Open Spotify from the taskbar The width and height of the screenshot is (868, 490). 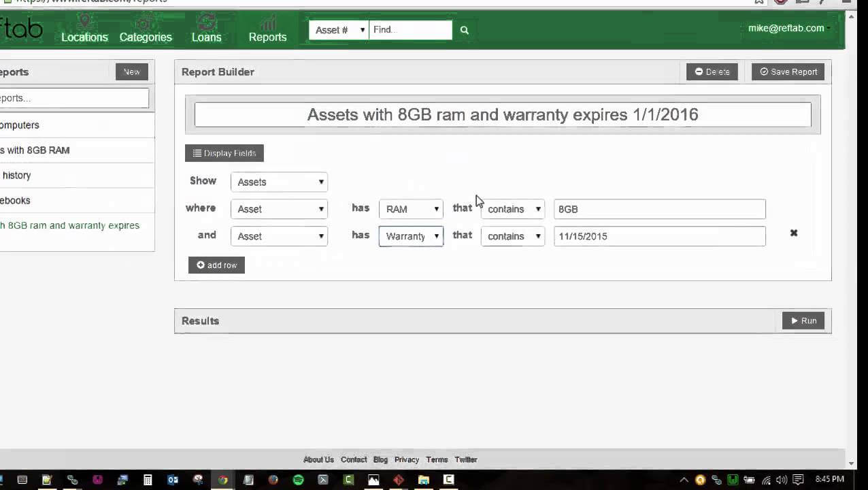298,480
